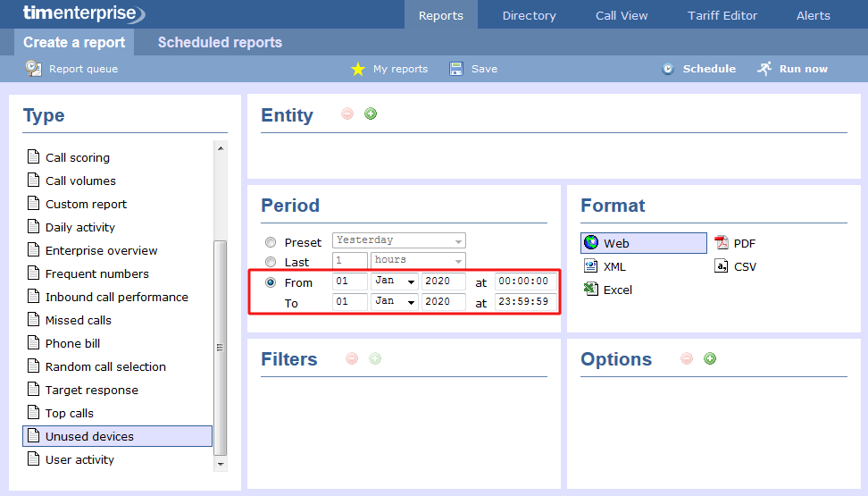Image resolution: width=868 pixels, height=496 pixels.
Task: Select the From period radio button
Action: pyautogui.click(x=271, y=282)
